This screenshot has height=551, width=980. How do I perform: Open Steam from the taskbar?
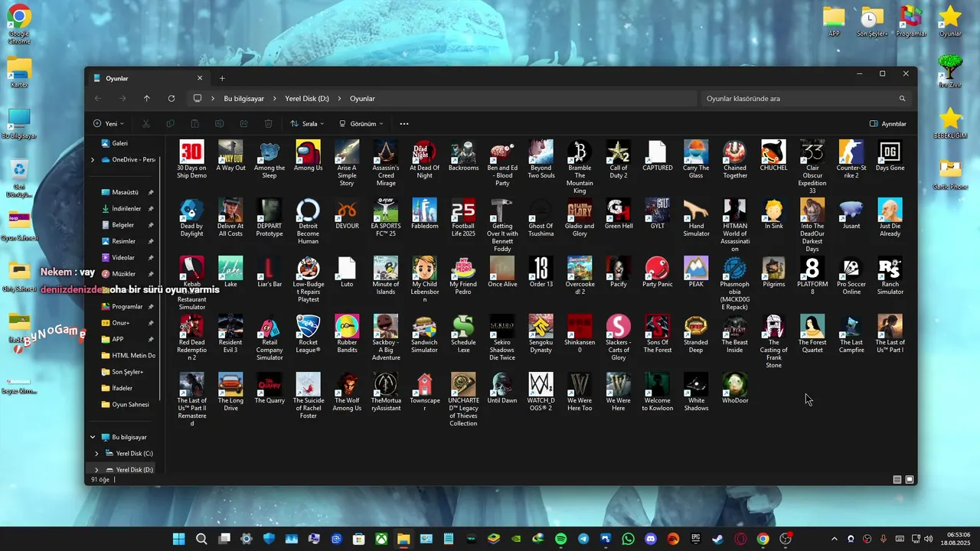717,539
